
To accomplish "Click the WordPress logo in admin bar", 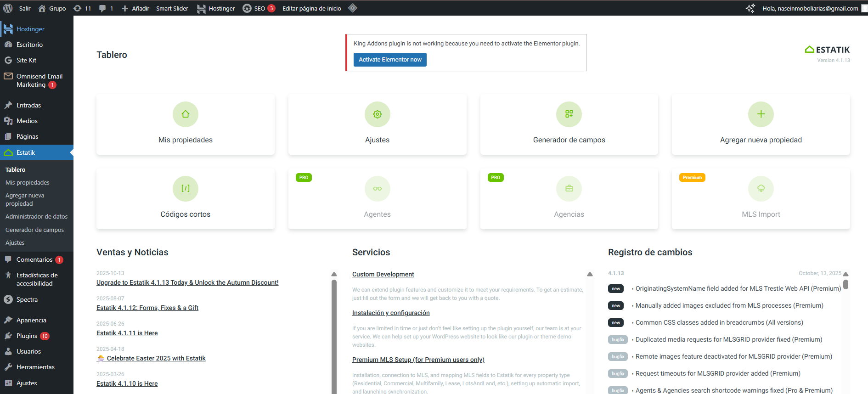I will [x=8, y=8].
